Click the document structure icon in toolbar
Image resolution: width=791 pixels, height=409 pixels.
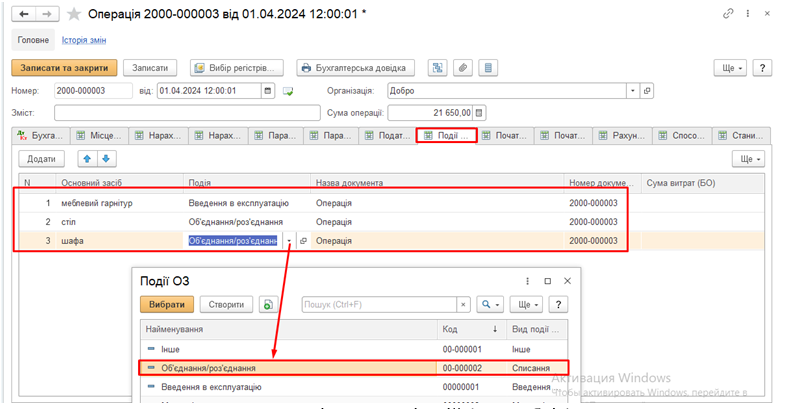click(x=437, y=68)
